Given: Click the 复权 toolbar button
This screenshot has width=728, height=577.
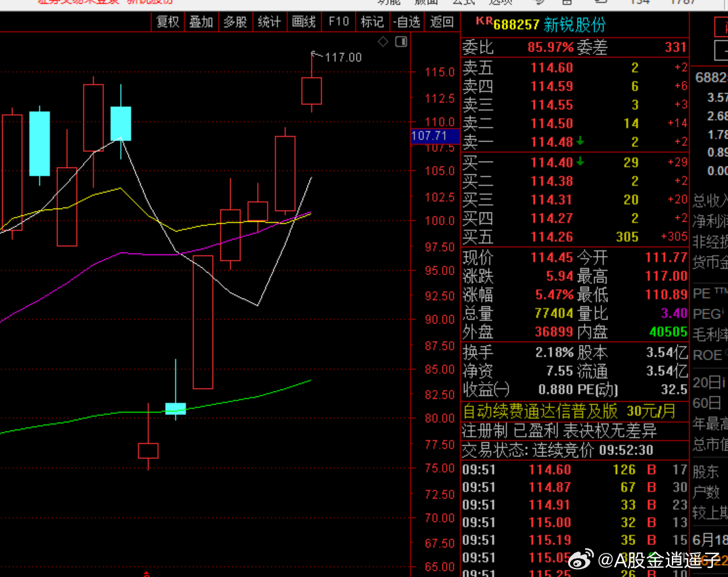Looking at the screenshot, I should click(168, 22).
